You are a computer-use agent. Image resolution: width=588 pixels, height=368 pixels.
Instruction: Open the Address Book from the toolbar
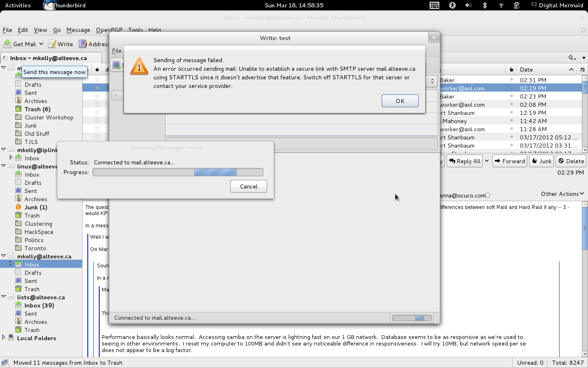point(94,44)
